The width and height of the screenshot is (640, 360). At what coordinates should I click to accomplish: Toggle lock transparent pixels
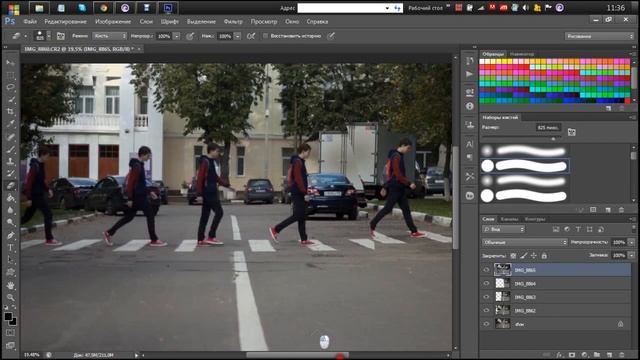click(513, 256)
